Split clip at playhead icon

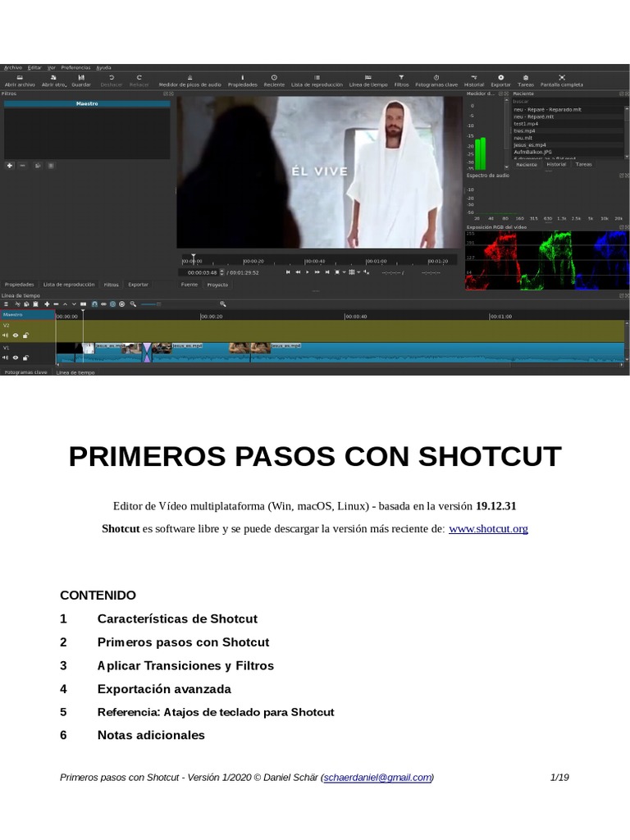click(x=83, y=304)
